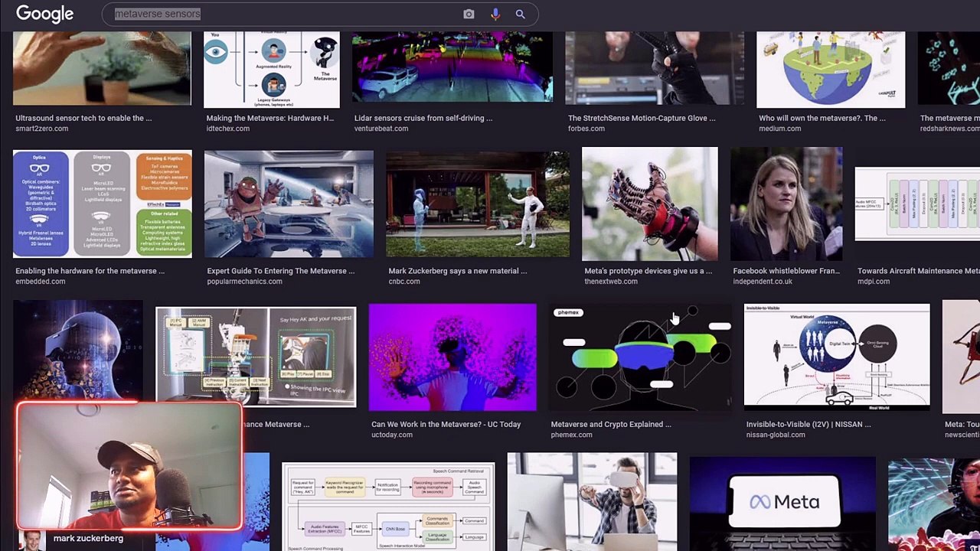980x551 pixels.
Task: Click the 'forbes.com' source text
Action: click(586, 129)
